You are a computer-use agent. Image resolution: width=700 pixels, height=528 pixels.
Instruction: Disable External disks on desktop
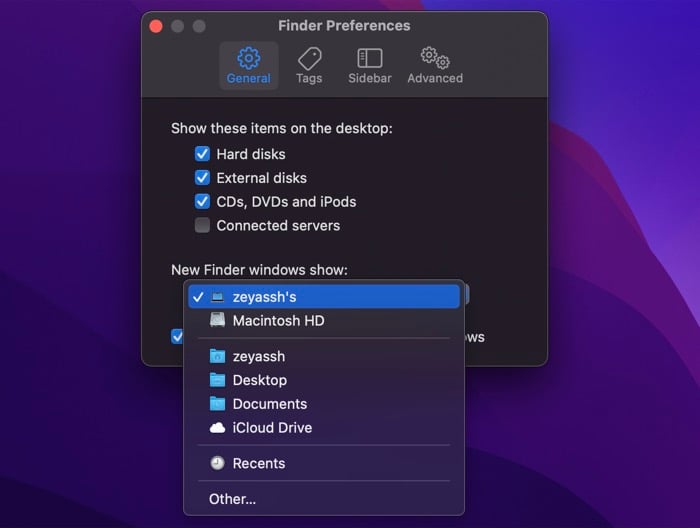coord(202,177)
